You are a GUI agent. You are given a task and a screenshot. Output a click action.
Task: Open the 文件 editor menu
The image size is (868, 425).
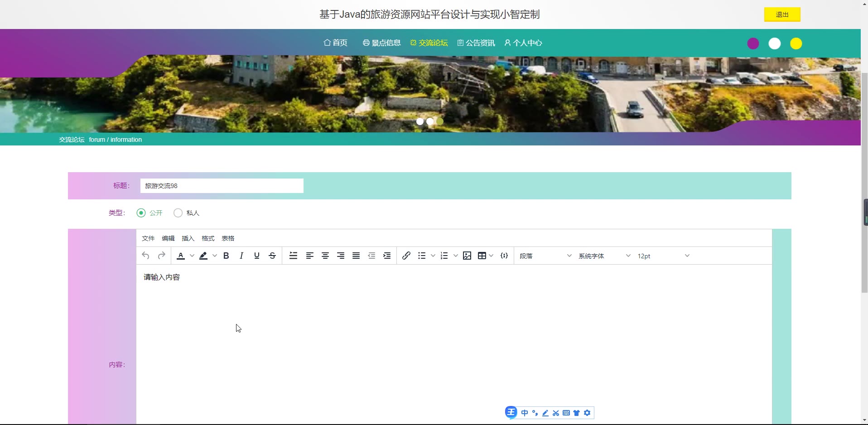[148, 238]
